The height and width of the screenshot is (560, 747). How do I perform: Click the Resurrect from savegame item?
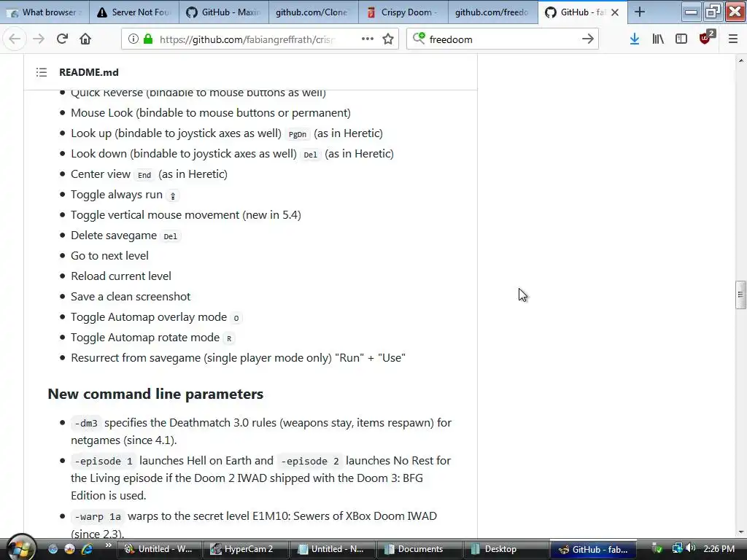point(239,358)
